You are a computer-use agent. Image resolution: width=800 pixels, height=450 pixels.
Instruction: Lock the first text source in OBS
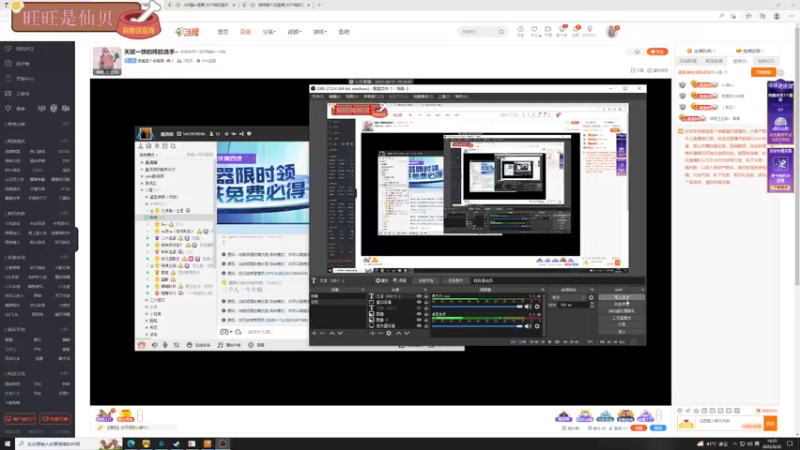point(426,296)
